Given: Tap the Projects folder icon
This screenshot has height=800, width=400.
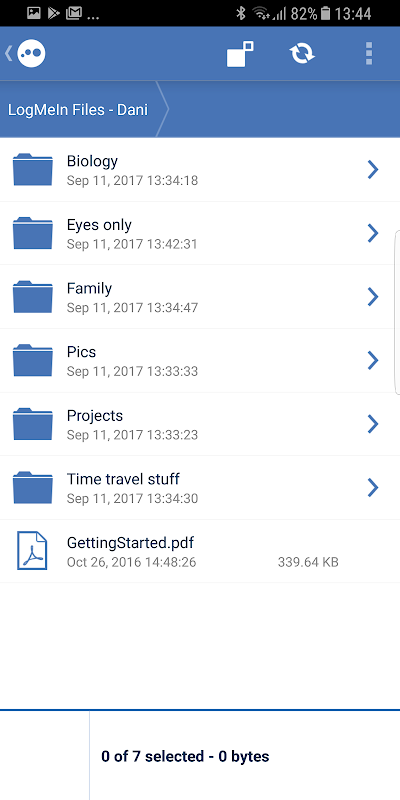Looking at the screenshot, I should [x=33, y=424].
